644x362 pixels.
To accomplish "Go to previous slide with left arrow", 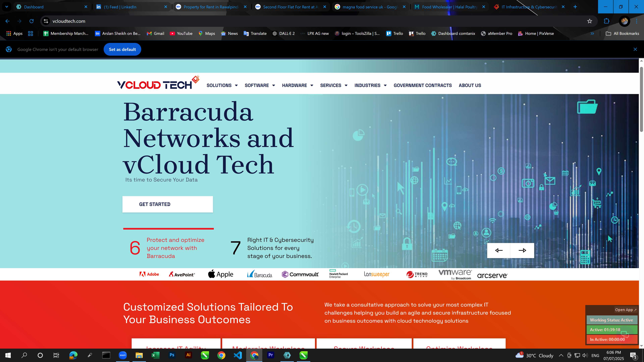I will pyautogui.click(x=499, y=250).
